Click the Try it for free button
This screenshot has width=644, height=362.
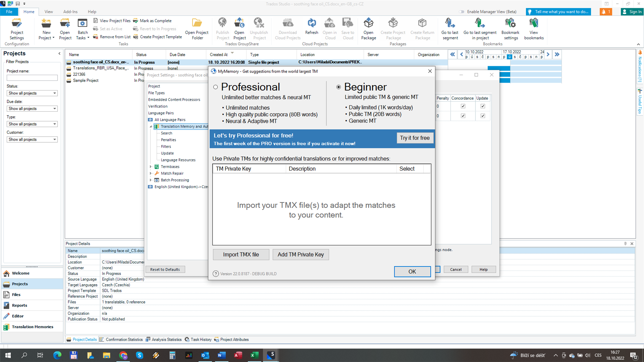click(414, 138)
